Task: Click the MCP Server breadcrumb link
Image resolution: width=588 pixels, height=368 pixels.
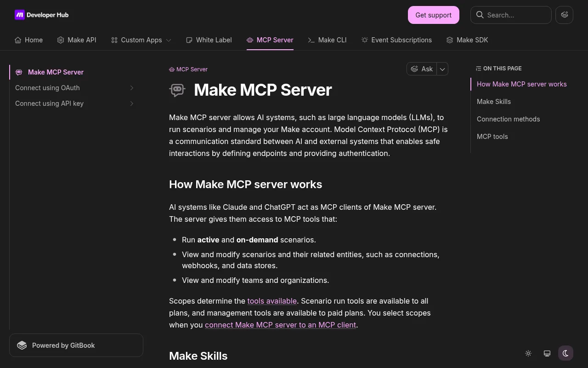Action: click(188, 69)
